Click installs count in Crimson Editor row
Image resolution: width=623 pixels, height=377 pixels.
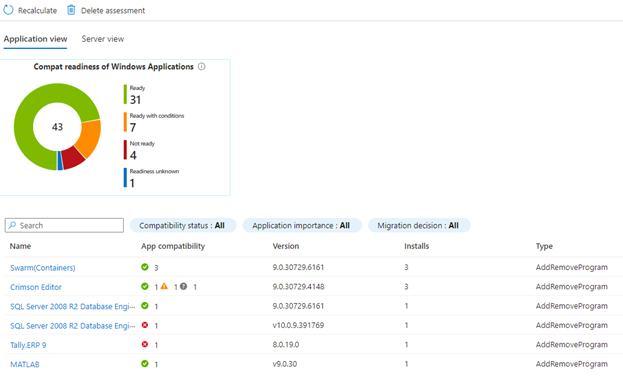[406, 286]
